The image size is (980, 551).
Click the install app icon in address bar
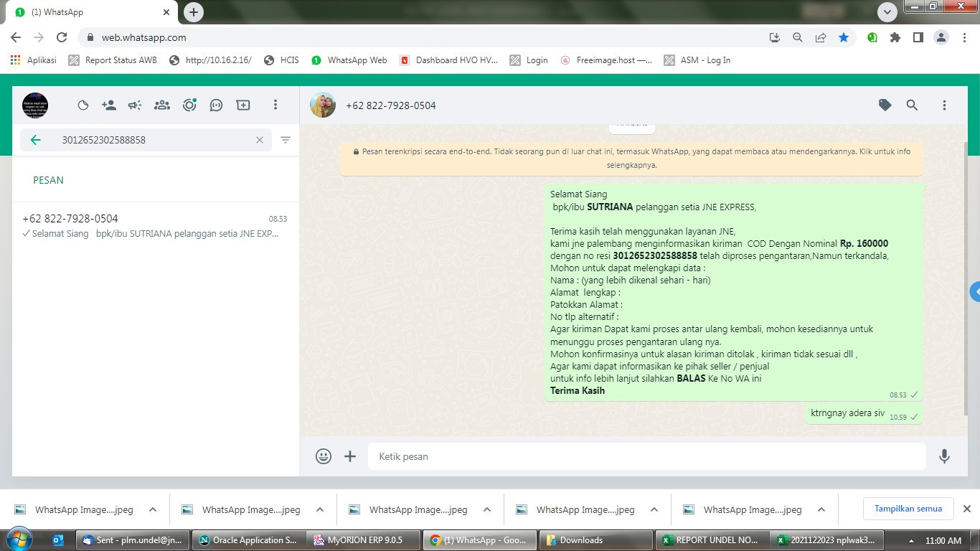(x=774, y=37)
